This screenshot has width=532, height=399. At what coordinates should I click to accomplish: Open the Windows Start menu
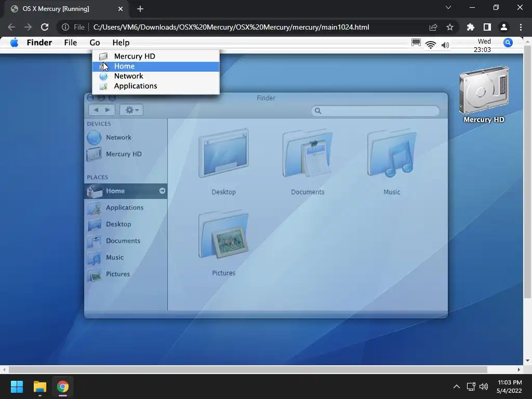click(x=17, y=387)
